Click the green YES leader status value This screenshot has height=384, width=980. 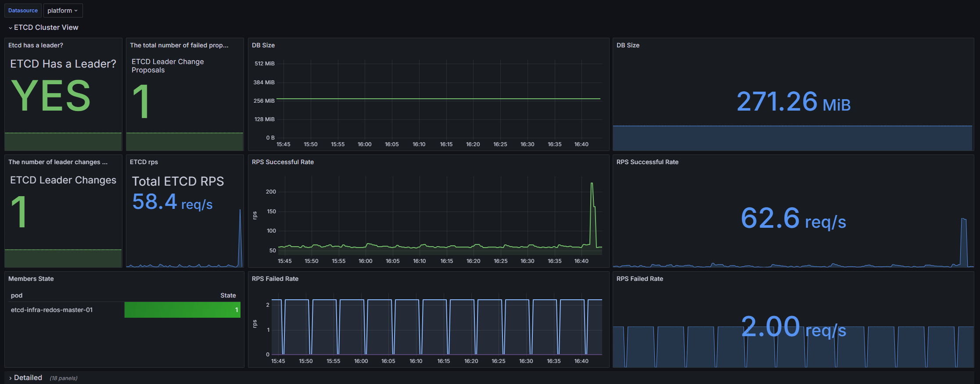pyautogui.click(x=50, y=96)
